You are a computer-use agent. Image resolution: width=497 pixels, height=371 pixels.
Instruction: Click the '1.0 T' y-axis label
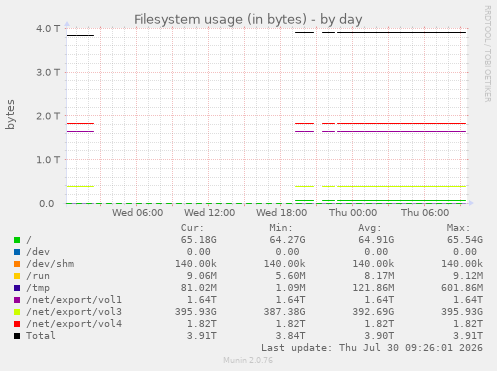[48, 160]
